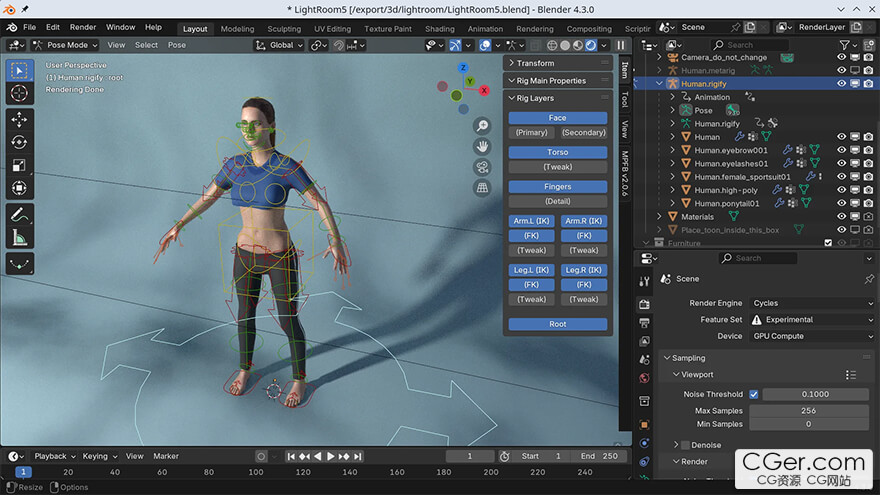Play the animation forward

pos(331,456)
